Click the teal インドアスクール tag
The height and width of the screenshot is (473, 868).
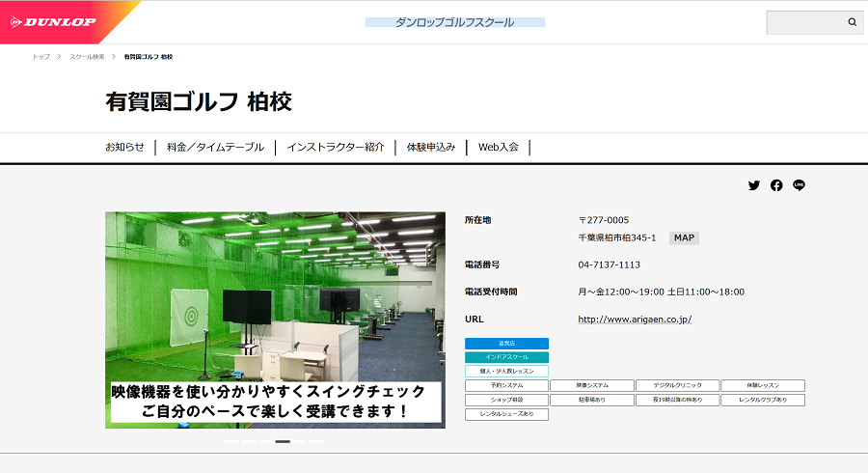tap(506, 357)
